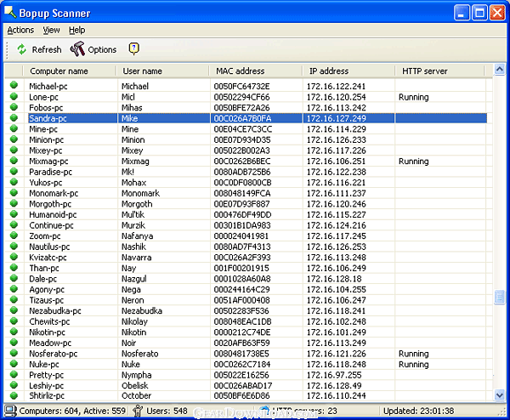Screen dimensions: 510x420
Task: Click green status icon for Minion-pc
Action: point(14,139)
